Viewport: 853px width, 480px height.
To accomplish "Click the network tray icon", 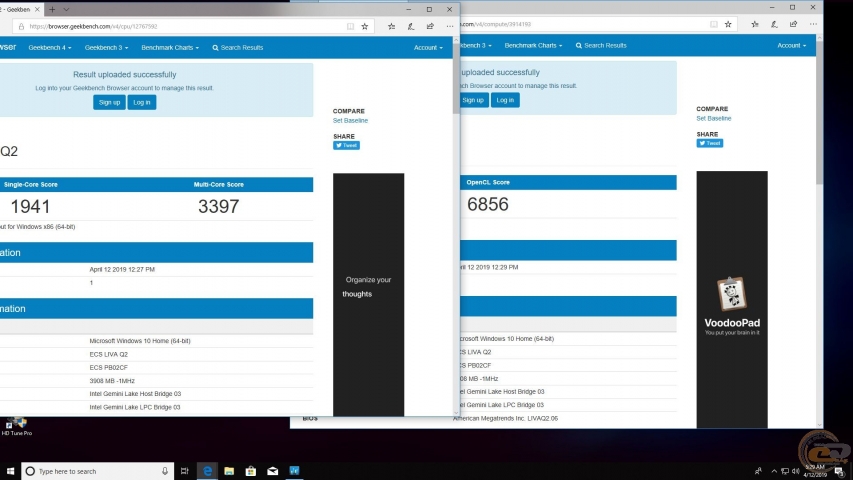I will point(784,471).
